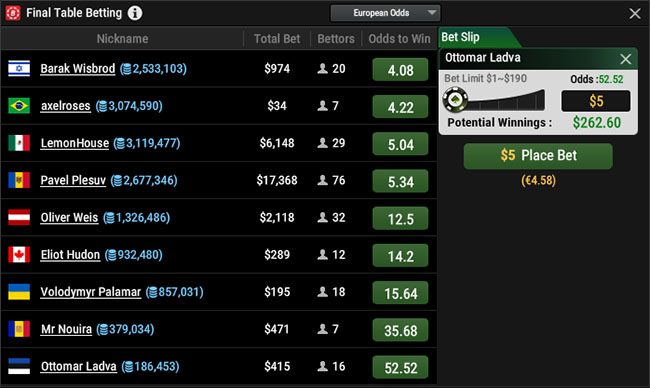The height and width of the screenshot is (388, 650).
Task: Click the chip stack icon beside 1,326,486
Action: click(110, 218)
